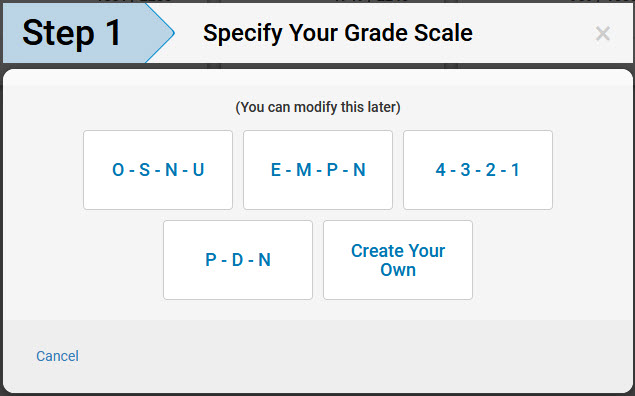Click the Cancel link

58,356
